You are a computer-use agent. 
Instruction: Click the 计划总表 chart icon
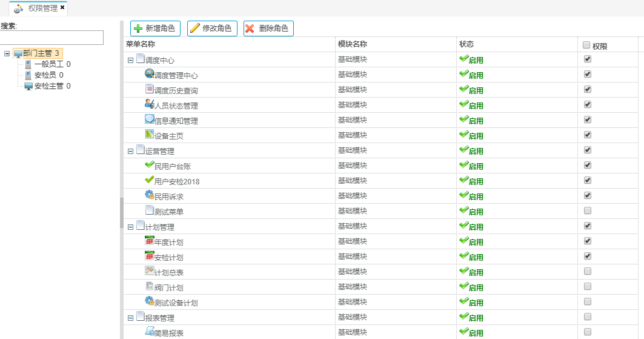tap(150, 271)
